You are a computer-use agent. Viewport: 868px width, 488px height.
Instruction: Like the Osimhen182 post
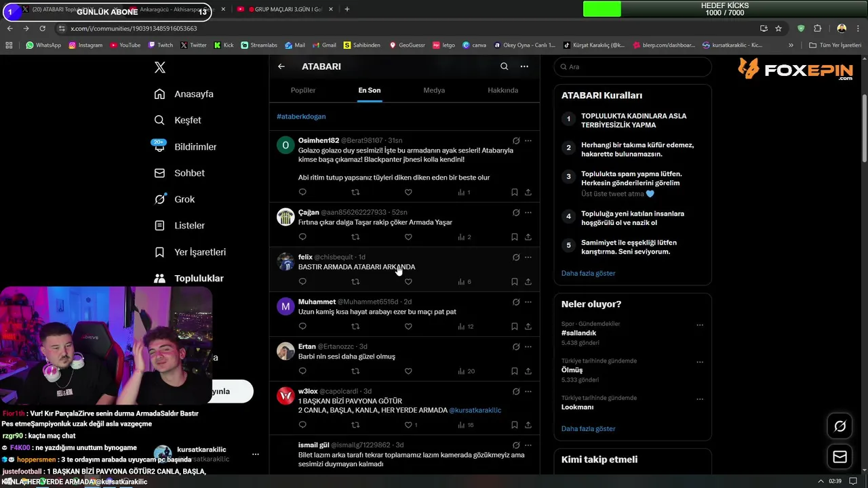pos(408,192)
